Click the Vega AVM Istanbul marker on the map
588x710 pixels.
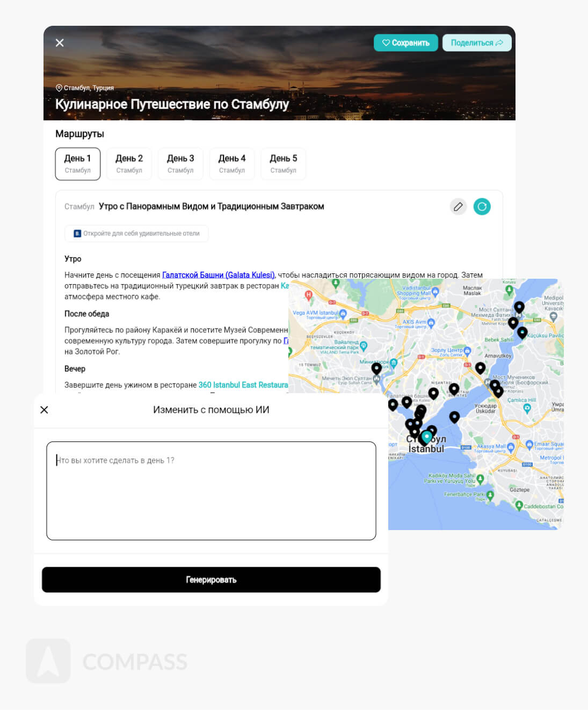343,313
